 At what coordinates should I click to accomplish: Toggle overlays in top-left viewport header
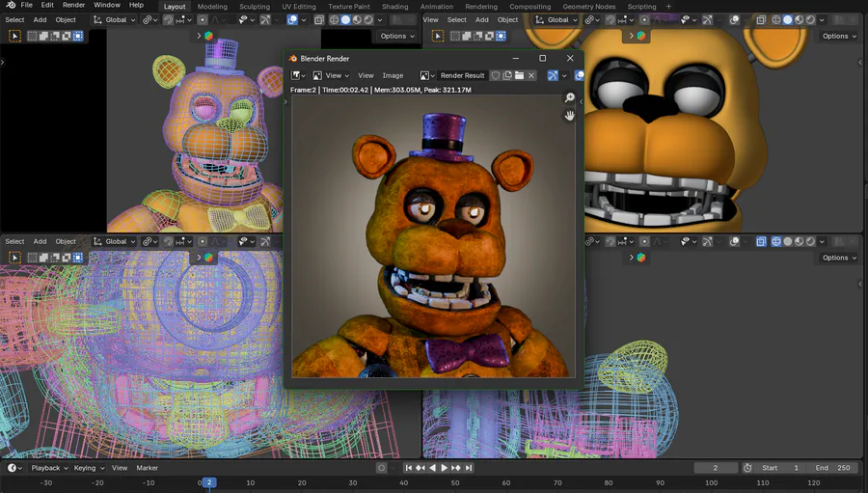point(292,20)
